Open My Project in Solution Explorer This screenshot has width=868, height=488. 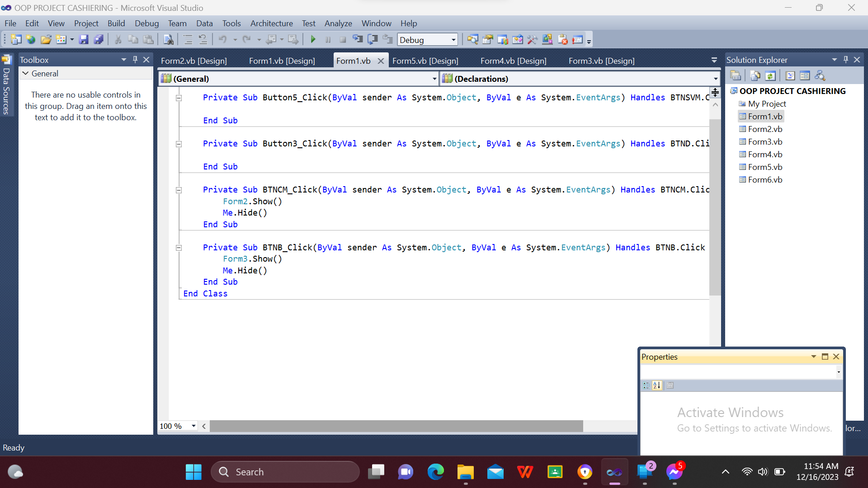click(x=767, y=104)
